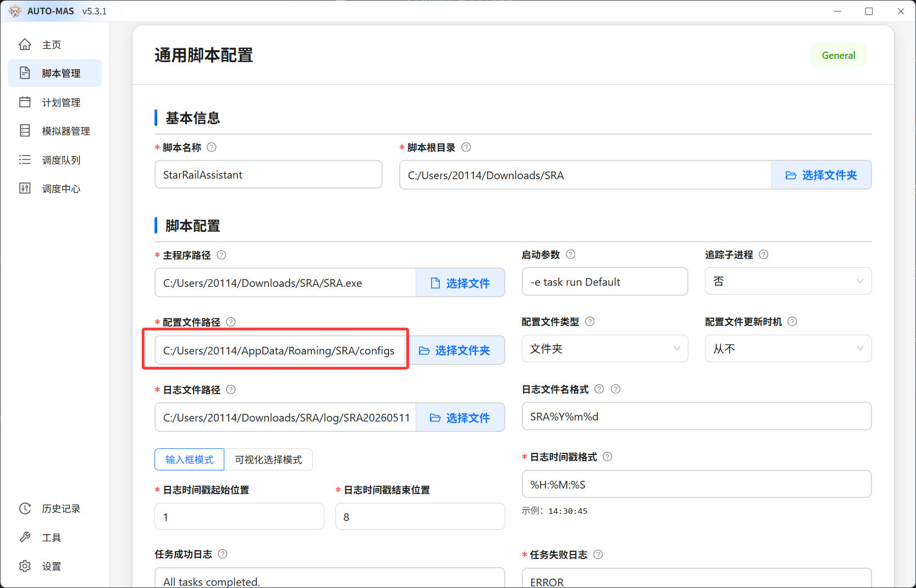Click the 脚本配置 section heading
The width and height of the screenshot is (916, 588).
tap(192, 225)
